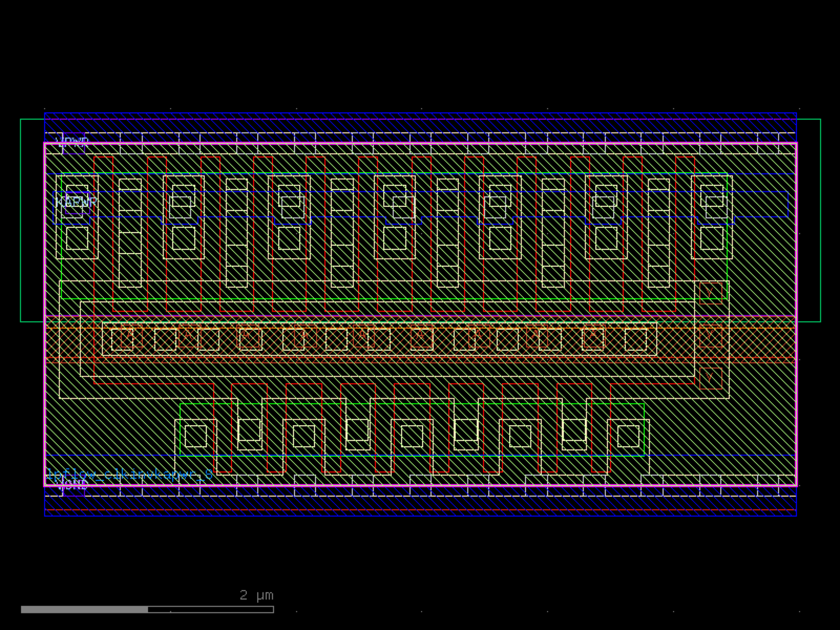The width and height of the screenshot is (840, 630).
Task: Select the lpflow_clkinvkapwr_8 cell name text
Action: coord(129,475)
